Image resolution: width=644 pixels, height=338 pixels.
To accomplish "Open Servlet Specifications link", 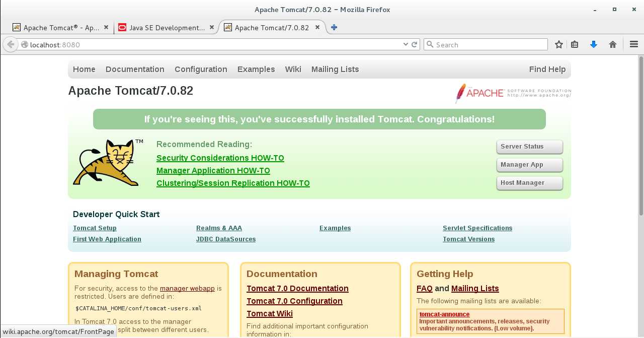I will click(x=477, y=228).
